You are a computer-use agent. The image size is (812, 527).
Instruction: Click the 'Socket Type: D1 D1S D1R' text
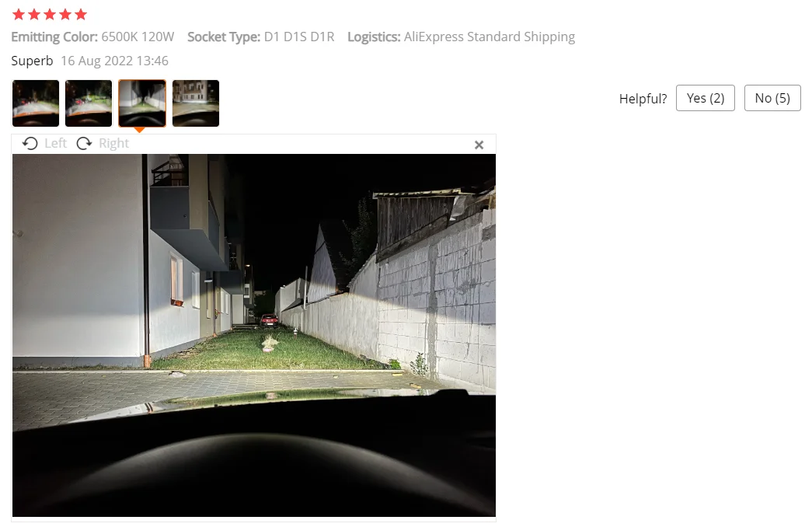pos(261,37)
